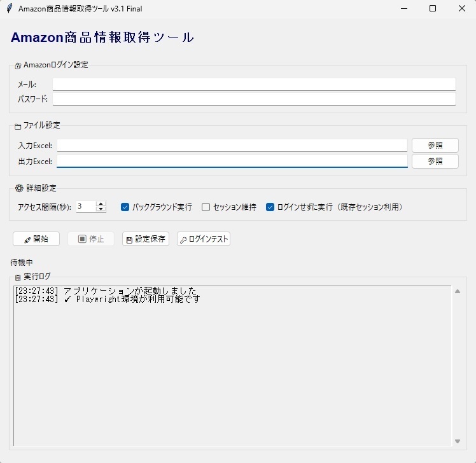Browse for 出力Excel with 参照 button

click(435, 161)
